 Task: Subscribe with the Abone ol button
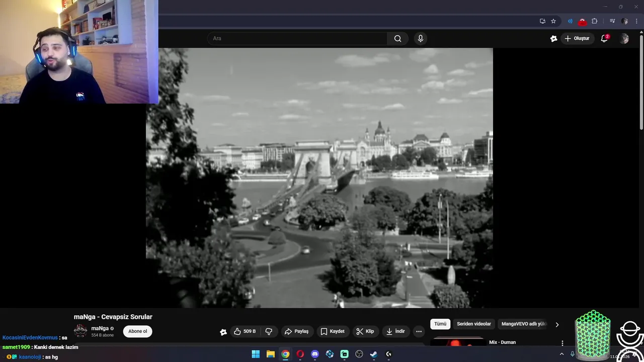[137, 331]
